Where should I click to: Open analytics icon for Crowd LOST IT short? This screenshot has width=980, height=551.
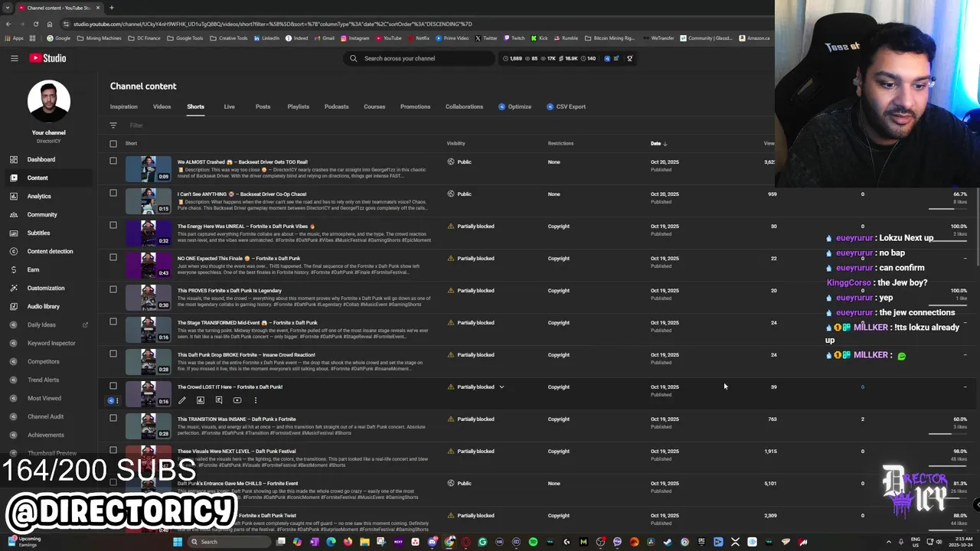tap(201, 400)
